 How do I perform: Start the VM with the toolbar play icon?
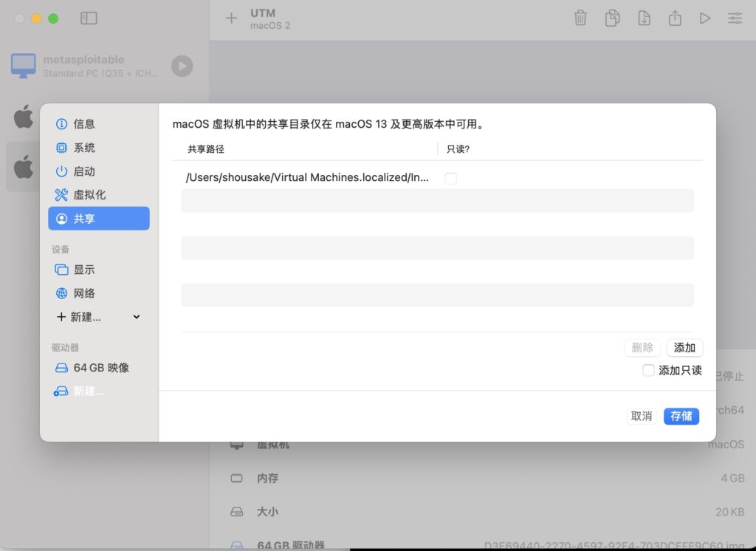coord(705,18)
